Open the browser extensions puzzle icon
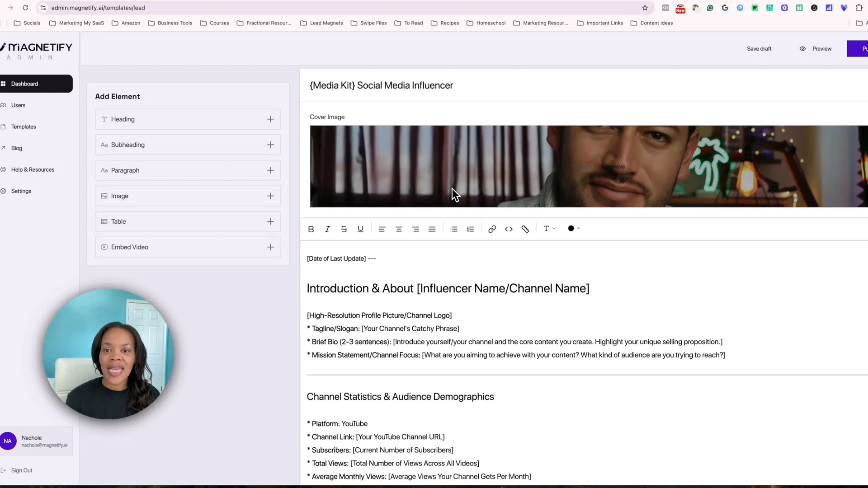The height and width of the screenshot is (488, 868). tap(859, 8)
